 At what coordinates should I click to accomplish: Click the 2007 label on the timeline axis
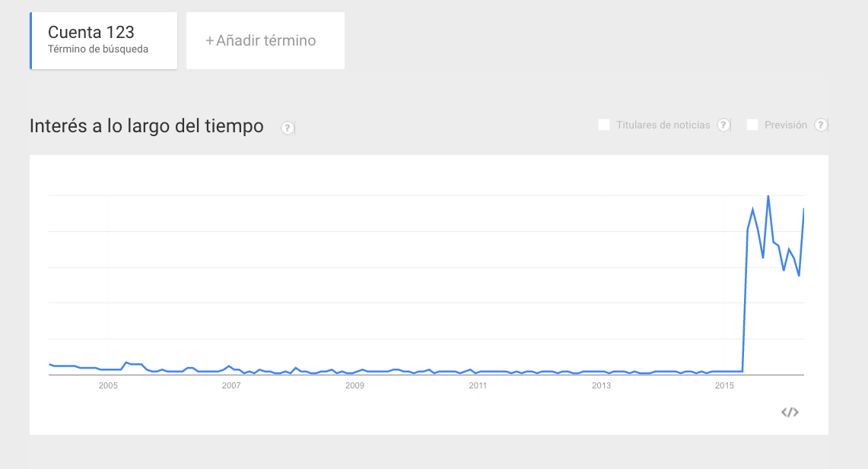(231, 385)
